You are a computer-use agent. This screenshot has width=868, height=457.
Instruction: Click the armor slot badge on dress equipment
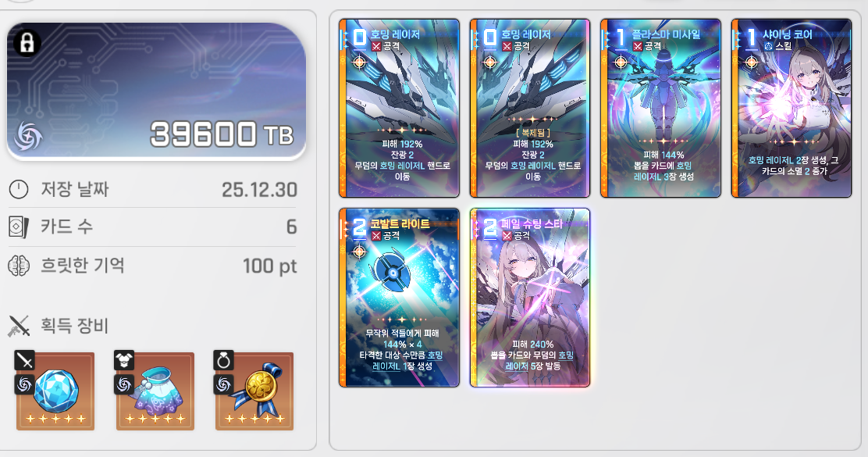point(124,361)
